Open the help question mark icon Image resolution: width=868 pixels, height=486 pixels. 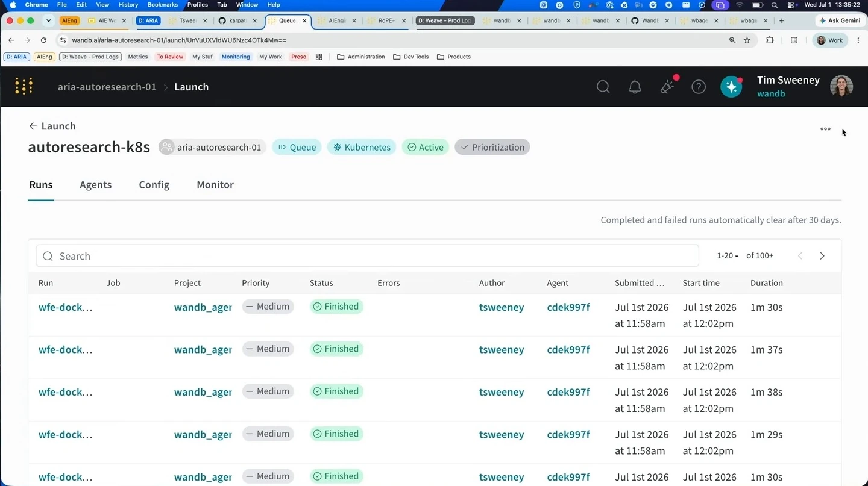coord(699,87)
